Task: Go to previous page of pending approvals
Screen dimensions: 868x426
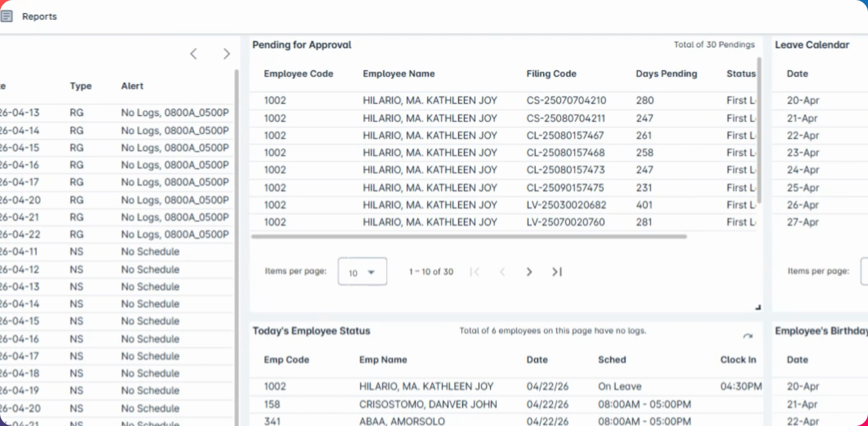Action: pos(502,272)
